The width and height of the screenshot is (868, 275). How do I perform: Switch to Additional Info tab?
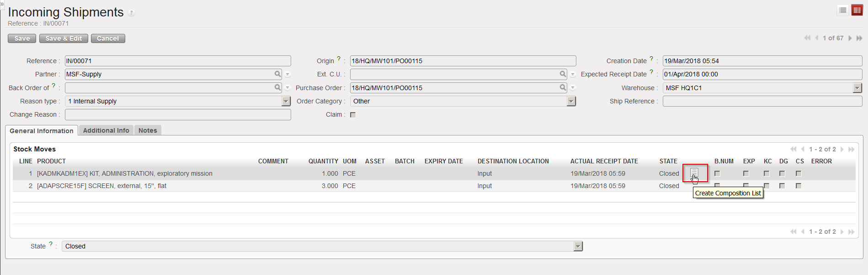click(x=106, y=130)
